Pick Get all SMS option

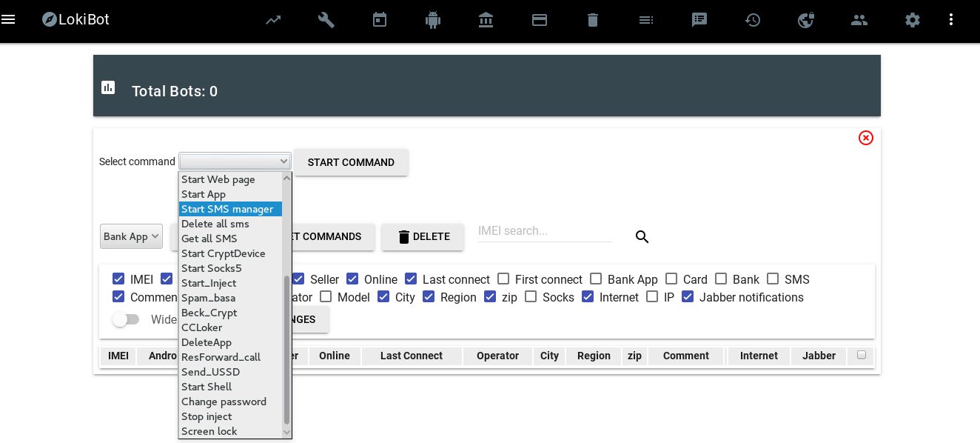click(x=230, y=239)
